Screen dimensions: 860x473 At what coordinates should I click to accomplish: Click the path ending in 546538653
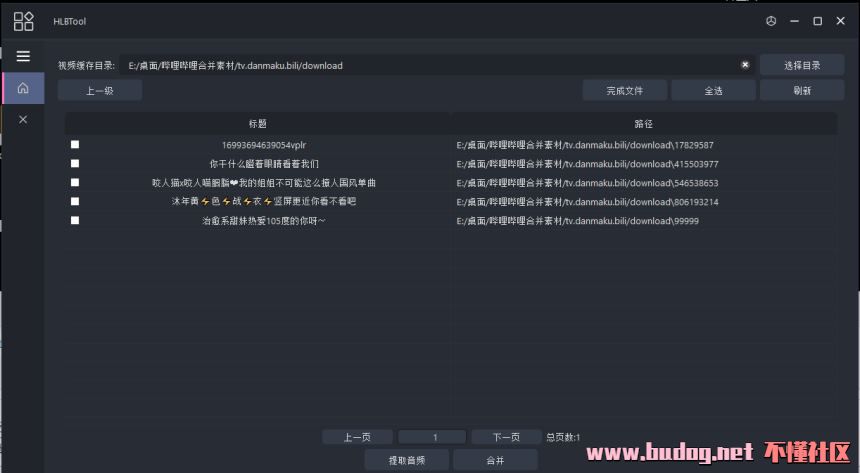[x=587, y=183]
